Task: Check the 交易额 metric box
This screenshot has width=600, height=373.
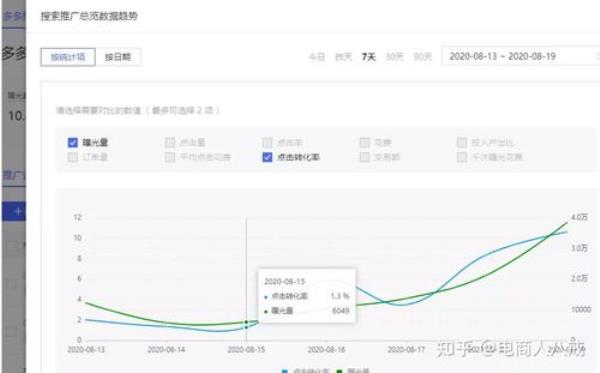Action: [x=364, y=157]
